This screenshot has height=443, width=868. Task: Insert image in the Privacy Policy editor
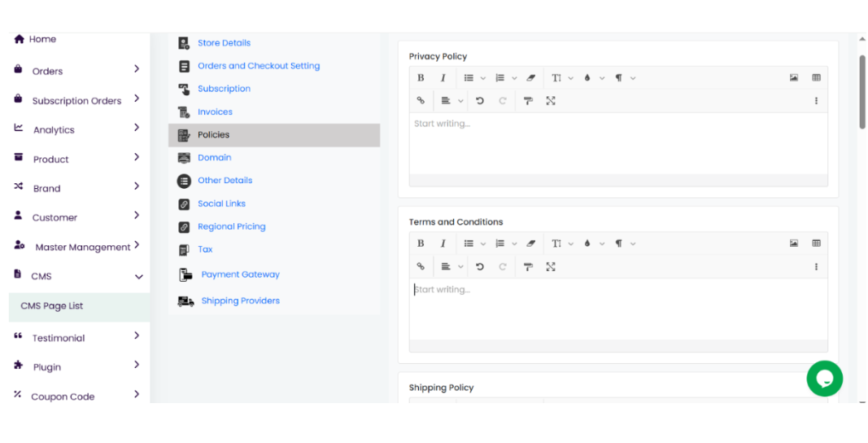tap(793, 78)
